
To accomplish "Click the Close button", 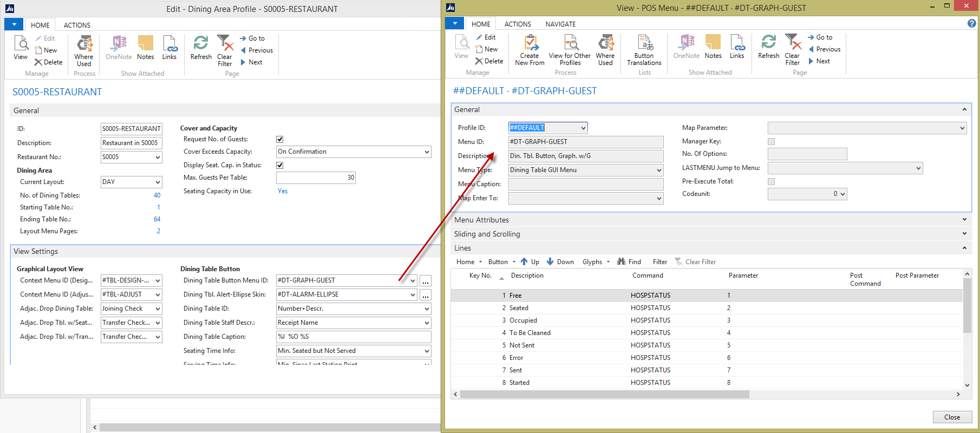I will point(952,417).
